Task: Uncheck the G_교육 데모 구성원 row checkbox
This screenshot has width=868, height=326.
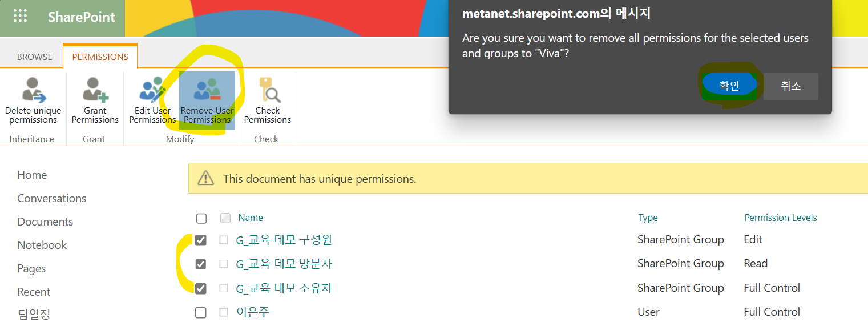Action: pyautogui.click(x=201, y=240)
